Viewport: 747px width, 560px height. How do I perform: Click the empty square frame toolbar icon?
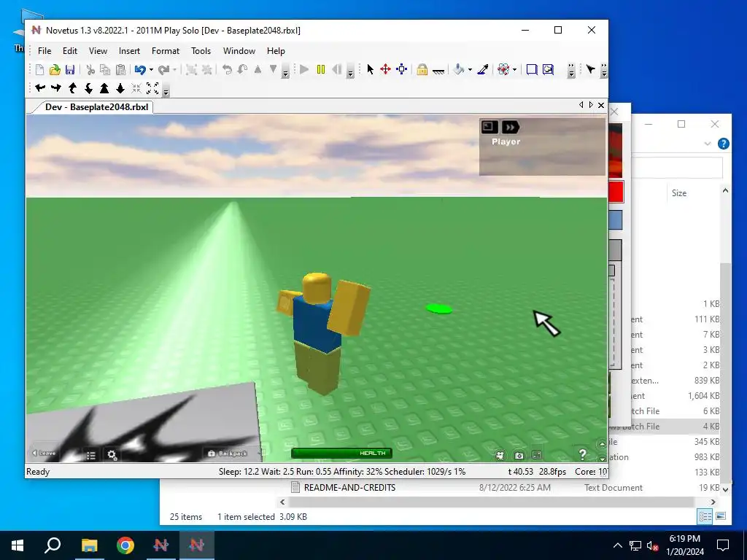[532, 69]
